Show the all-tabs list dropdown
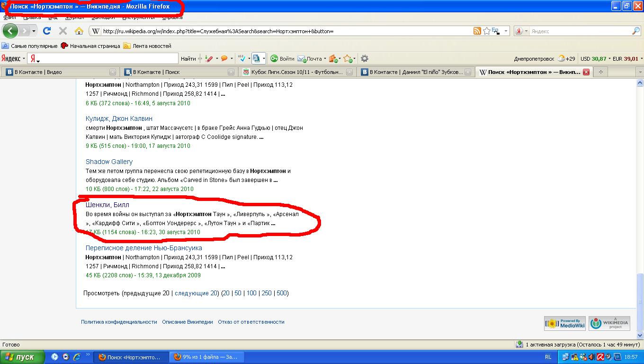 click(640, 72)
